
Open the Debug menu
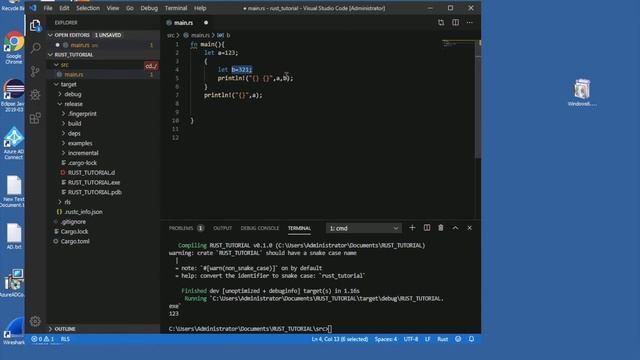point(149,8)
